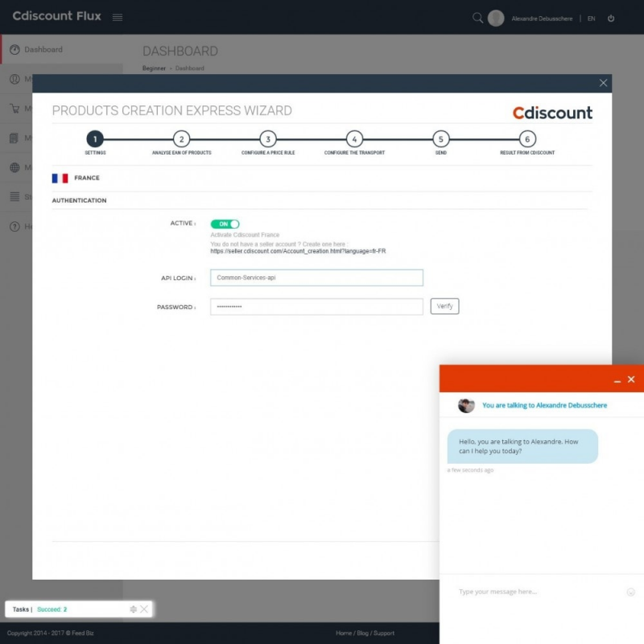Go to step 5 Send

[x=440, y=139]
